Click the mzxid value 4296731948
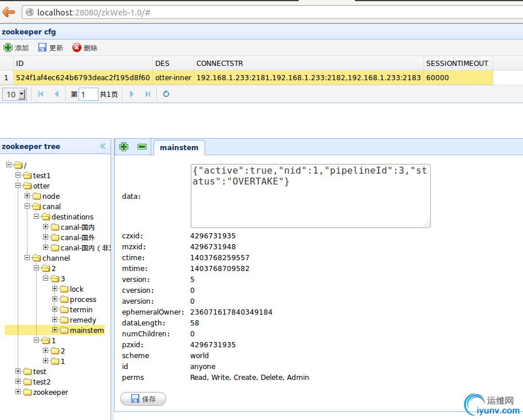Viewport: 523px width, 420px height. click(213, 247)
